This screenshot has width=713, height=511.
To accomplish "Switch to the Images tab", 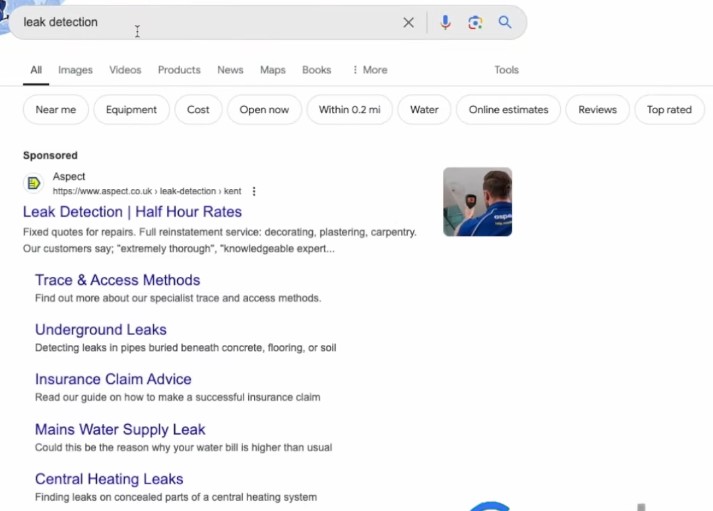I will pyautogui.click(x=75, y=70).
